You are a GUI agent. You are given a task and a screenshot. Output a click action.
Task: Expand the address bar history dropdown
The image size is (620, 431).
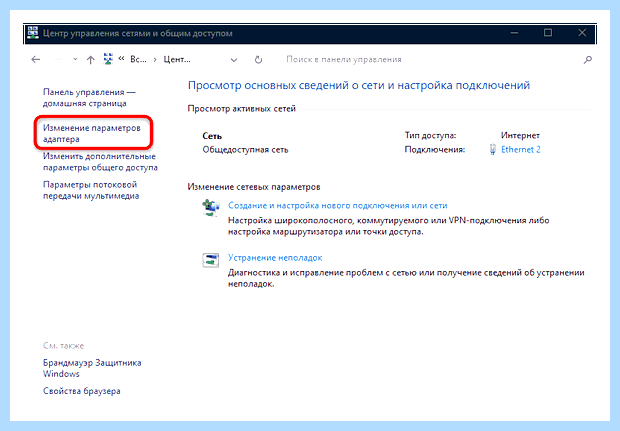(x=234, y=60)
